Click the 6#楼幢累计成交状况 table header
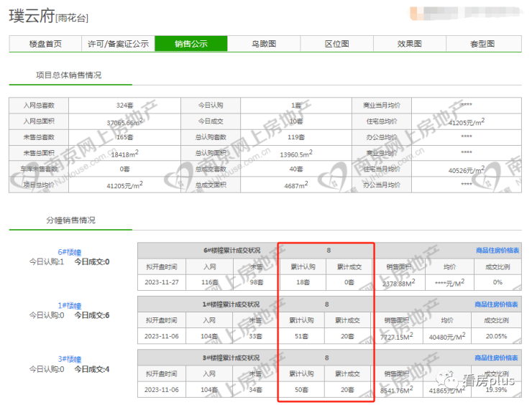 tap(231, 251)
